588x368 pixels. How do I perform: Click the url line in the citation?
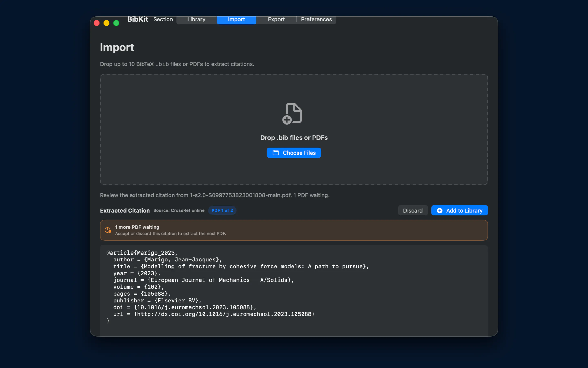tap(214, 314)
